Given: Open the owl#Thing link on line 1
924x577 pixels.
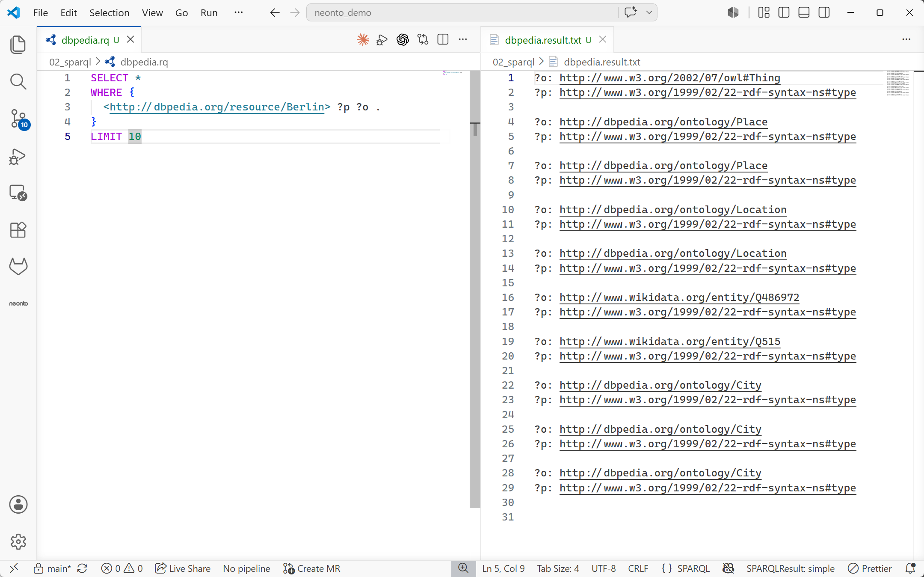Looking at the screenshot, I should point(670,78).
